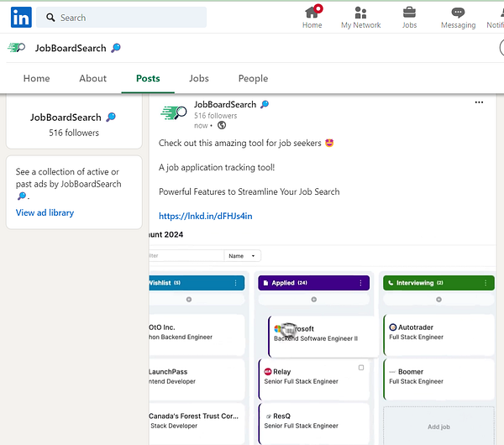Click the Microsoft Backend Software Engineer card
The height and width of the screenshot is (445, 504).
323,337
